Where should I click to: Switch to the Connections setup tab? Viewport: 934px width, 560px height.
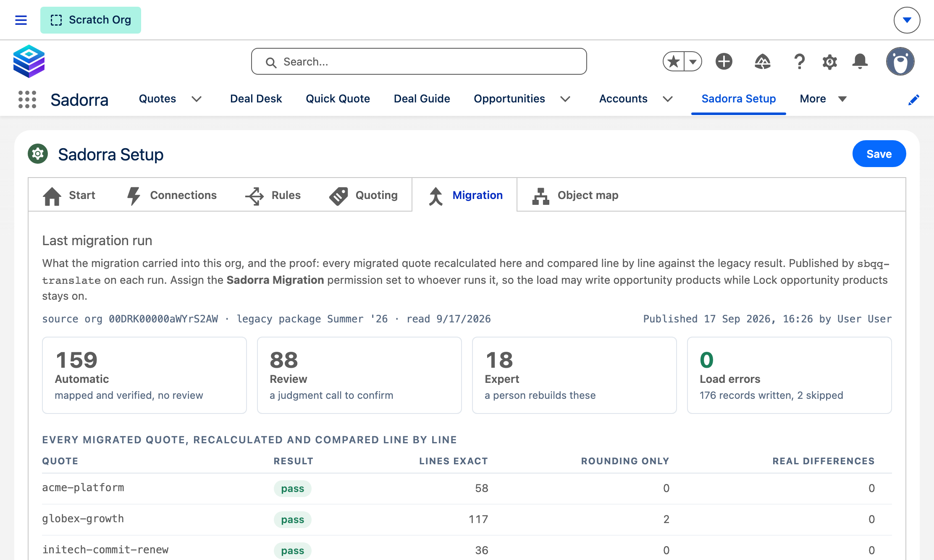171,195
